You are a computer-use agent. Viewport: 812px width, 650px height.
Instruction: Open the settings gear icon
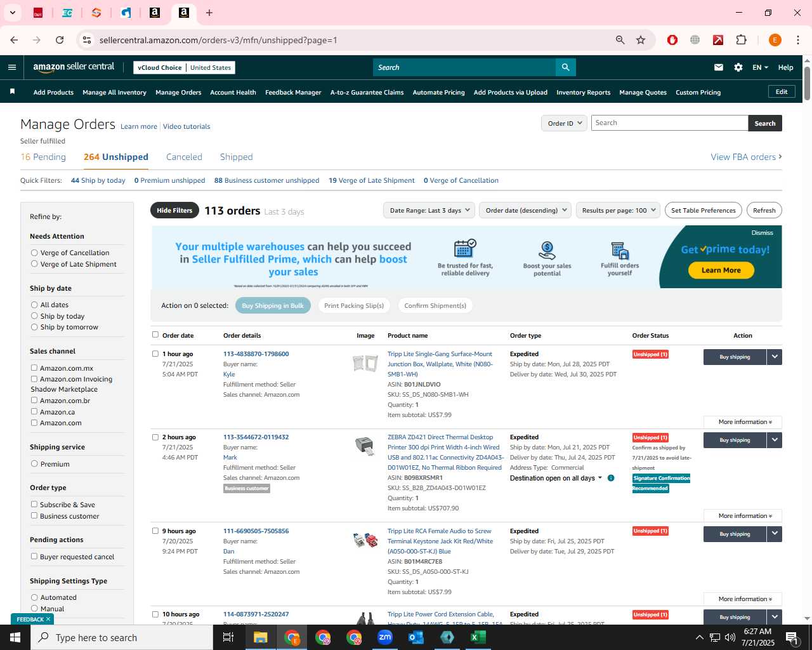(x=738, y=67)
